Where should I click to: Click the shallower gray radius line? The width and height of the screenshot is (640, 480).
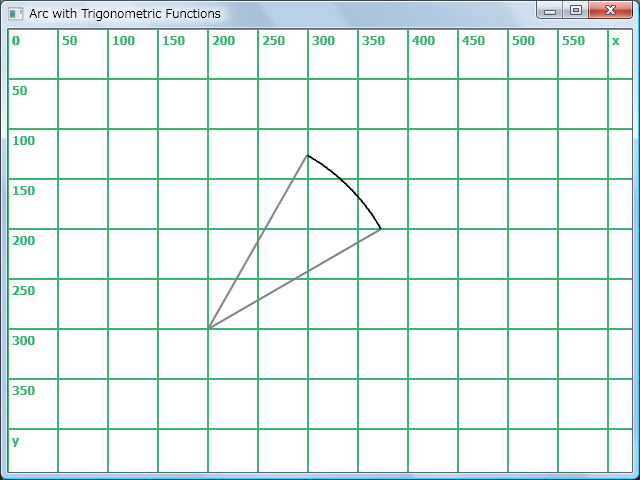click(294, 279)
